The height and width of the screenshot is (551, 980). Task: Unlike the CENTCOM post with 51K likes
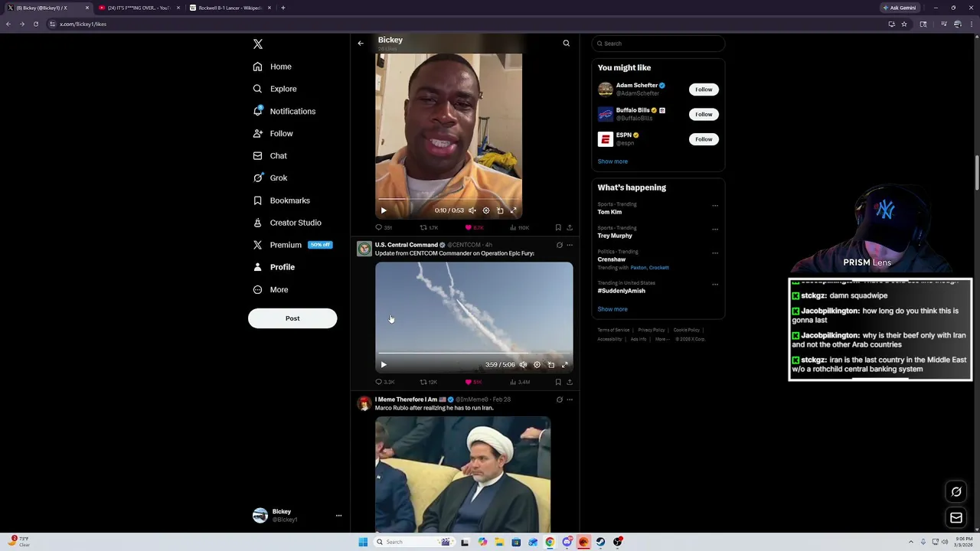coord(474,382)
